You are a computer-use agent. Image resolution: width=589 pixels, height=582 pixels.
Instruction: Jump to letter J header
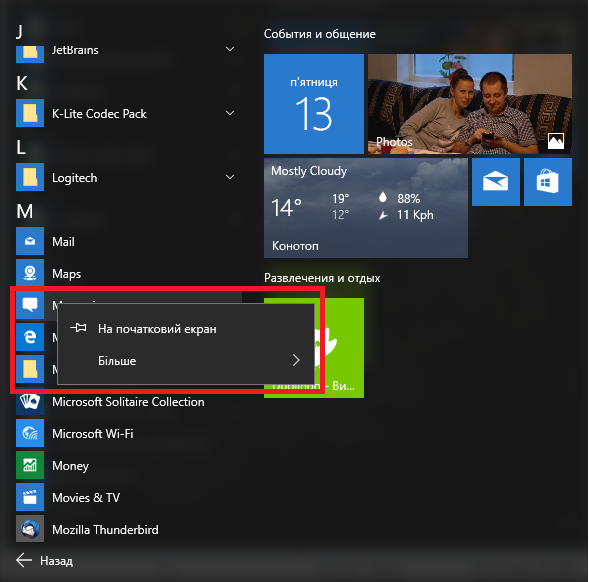coord(20,32)
